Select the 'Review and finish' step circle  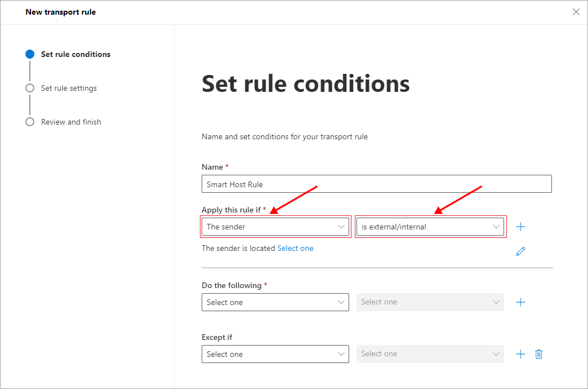[x=30, y=122]
